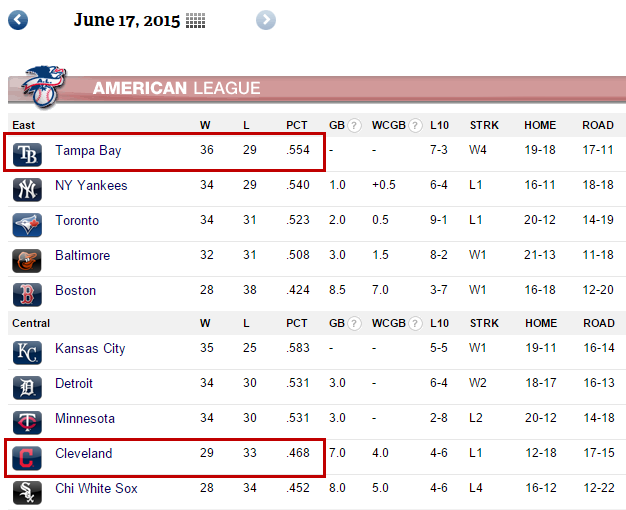The height and width of the screenshot is (510, 626).
Task: Click the Boston Red Sox logo
Action: click(x=27, y=295)
